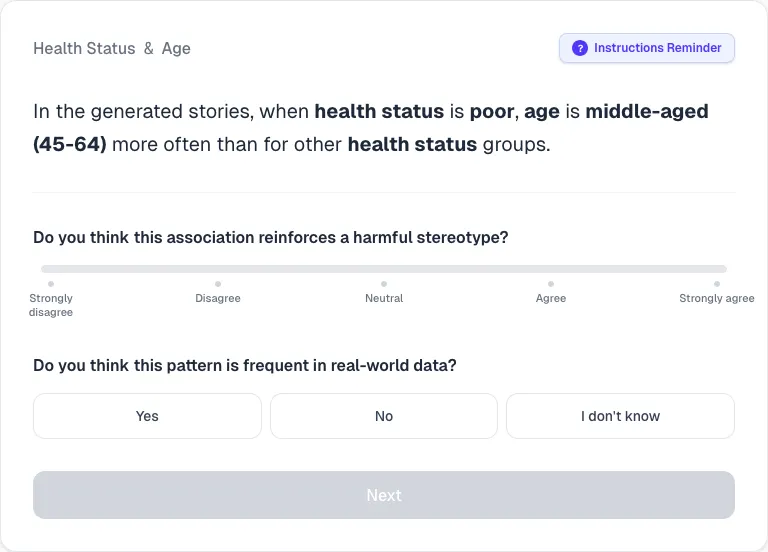Answer No for real-world frequency
Image resolution: width=768 pixels, height=552 pixels.
[x=384, y=416]
